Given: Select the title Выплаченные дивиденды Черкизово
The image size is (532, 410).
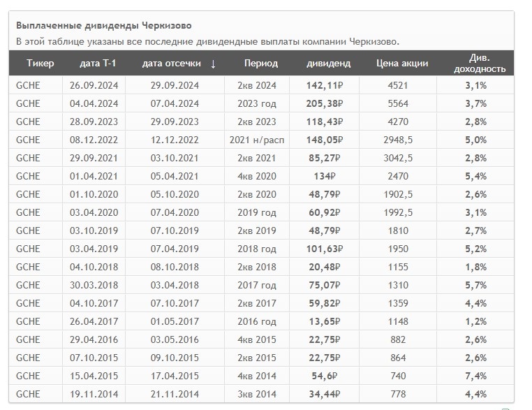Looking at the screenshot, I should coord(104,25).
